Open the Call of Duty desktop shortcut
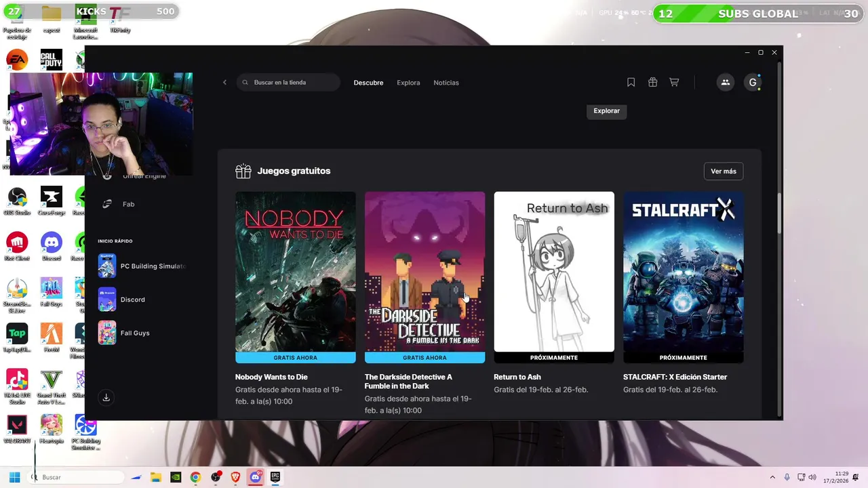 [x=52, y=60]
